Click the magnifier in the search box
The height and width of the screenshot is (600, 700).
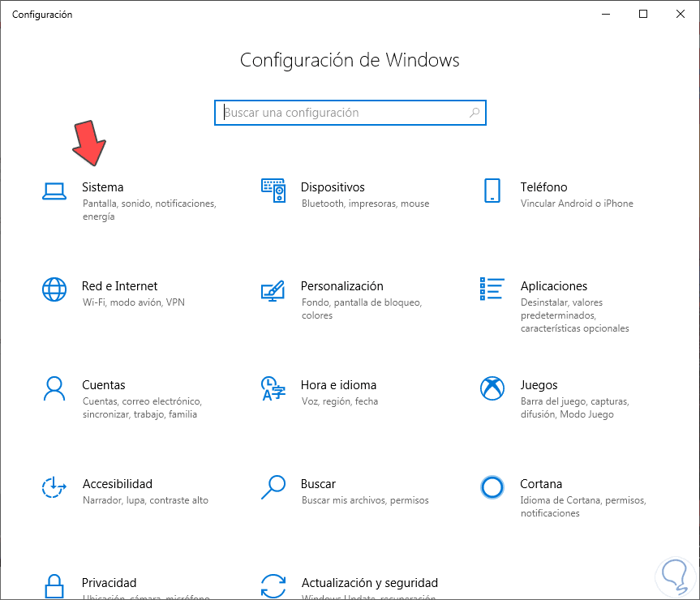pos(475,113)
